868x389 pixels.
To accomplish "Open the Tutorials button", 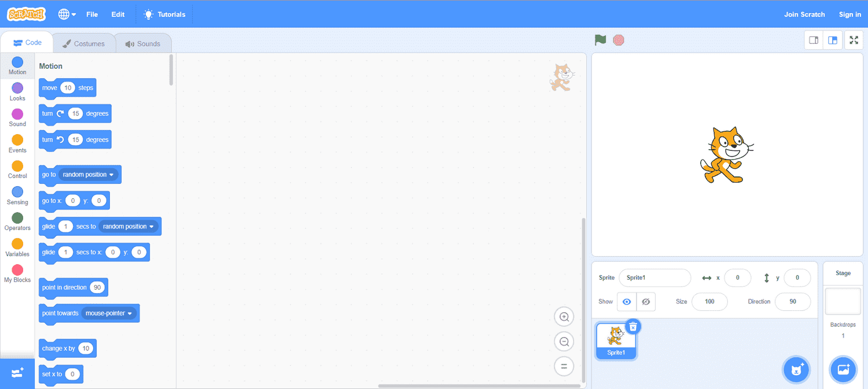I will click(x=165, y=14).
